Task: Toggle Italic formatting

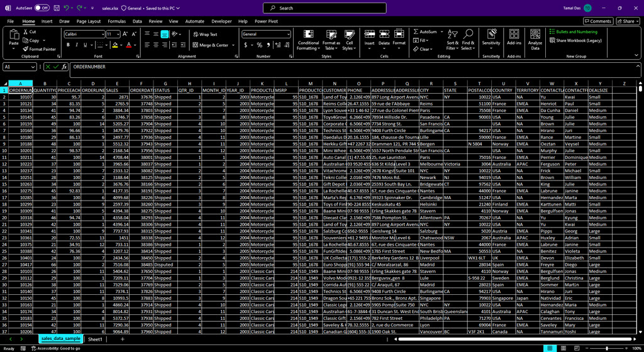Action: tap(77, 45)
